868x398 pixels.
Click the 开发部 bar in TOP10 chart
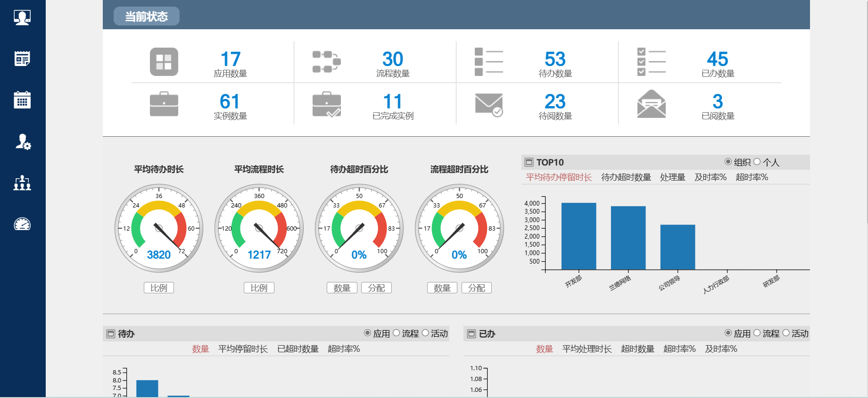coord(579,236)
